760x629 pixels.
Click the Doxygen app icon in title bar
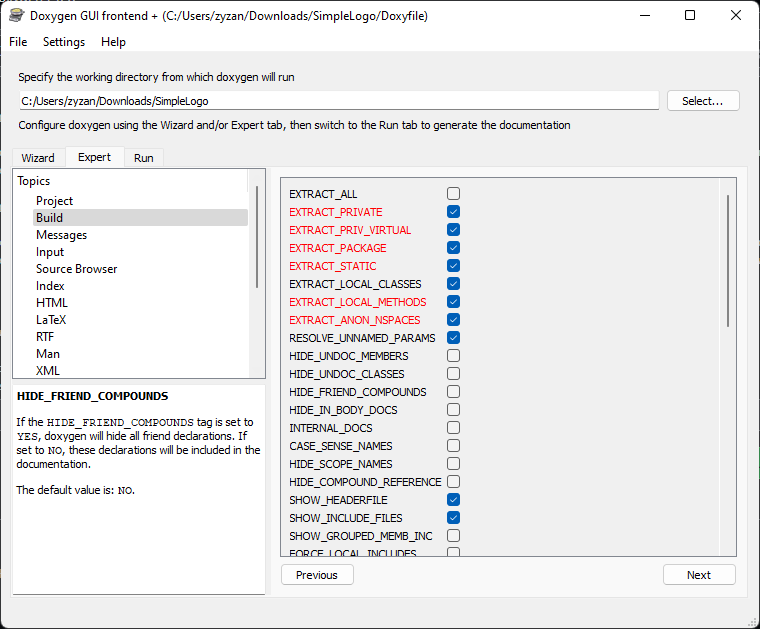[16, 16]
